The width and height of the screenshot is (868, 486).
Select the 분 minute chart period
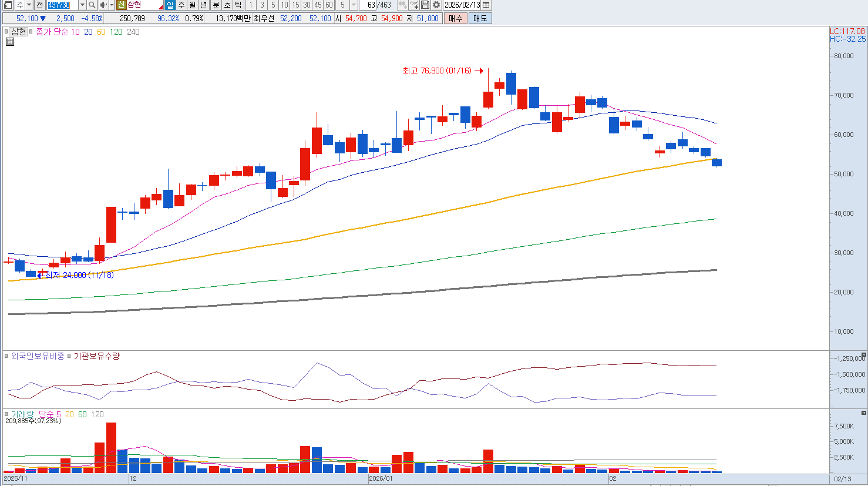(x=216, y=5)
